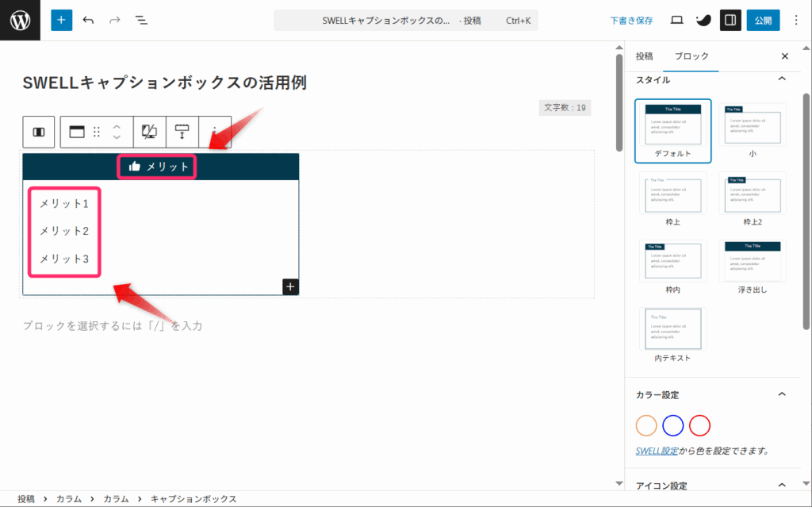Click the メリット1 line
This screenshot has height=507, width=812.
click(x=64, y=204)
